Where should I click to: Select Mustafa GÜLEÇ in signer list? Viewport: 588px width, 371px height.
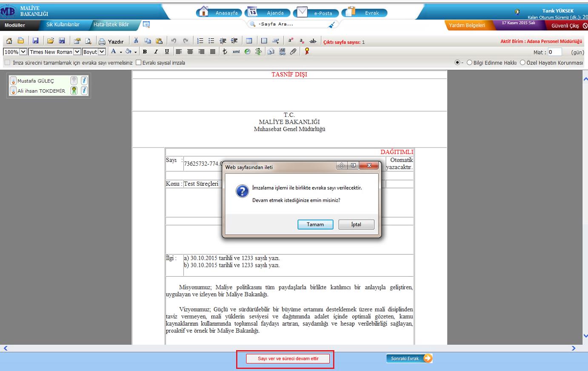point(36,81)
